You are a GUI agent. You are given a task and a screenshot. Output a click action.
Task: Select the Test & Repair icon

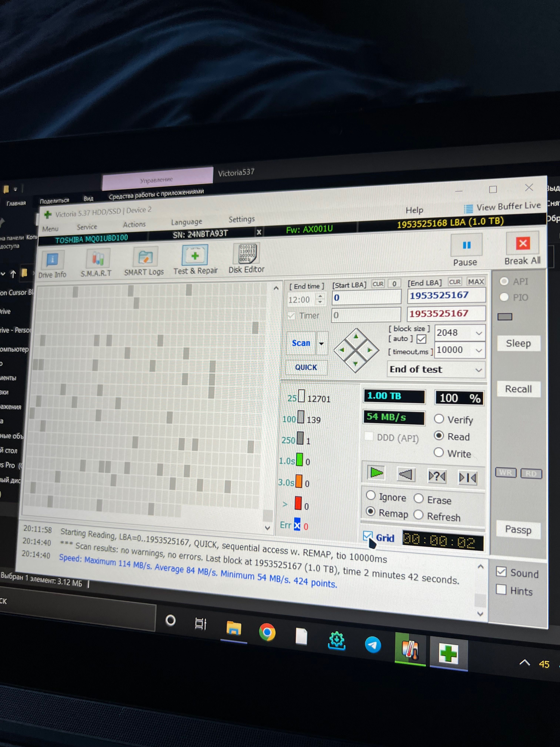click(195, 256)
